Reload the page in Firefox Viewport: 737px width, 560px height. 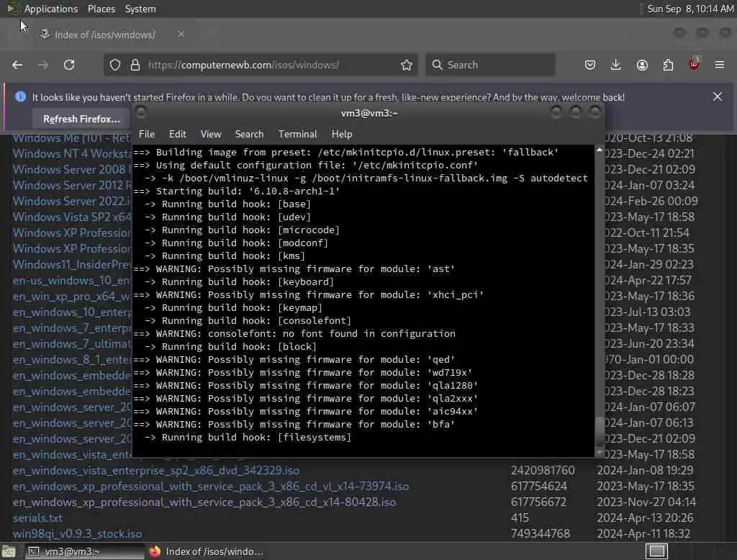pyautogui.click(x=69, y=65)
